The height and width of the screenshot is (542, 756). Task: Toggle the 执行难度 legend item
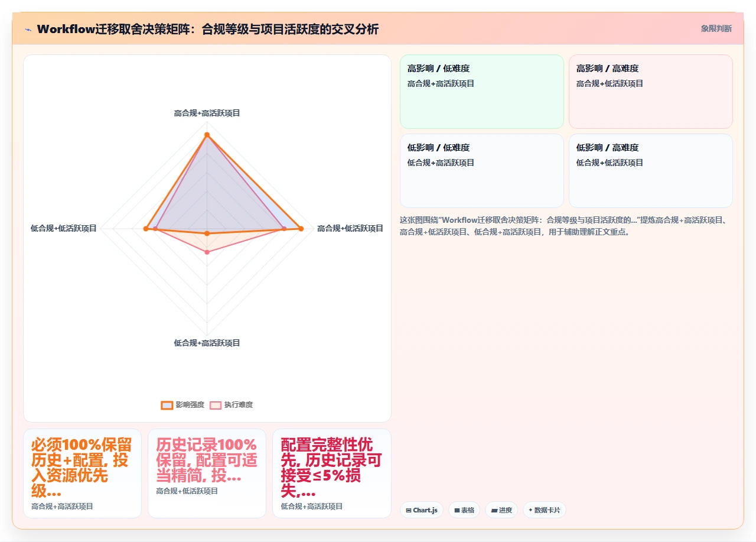pyautogui.click(x=232, y=405)
